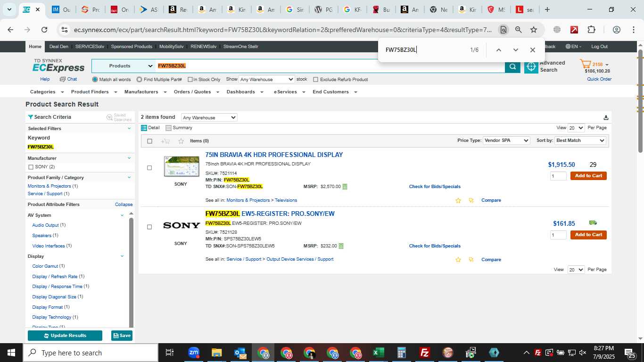Click Update Results button
644x362 pixels.
(65, 336)
